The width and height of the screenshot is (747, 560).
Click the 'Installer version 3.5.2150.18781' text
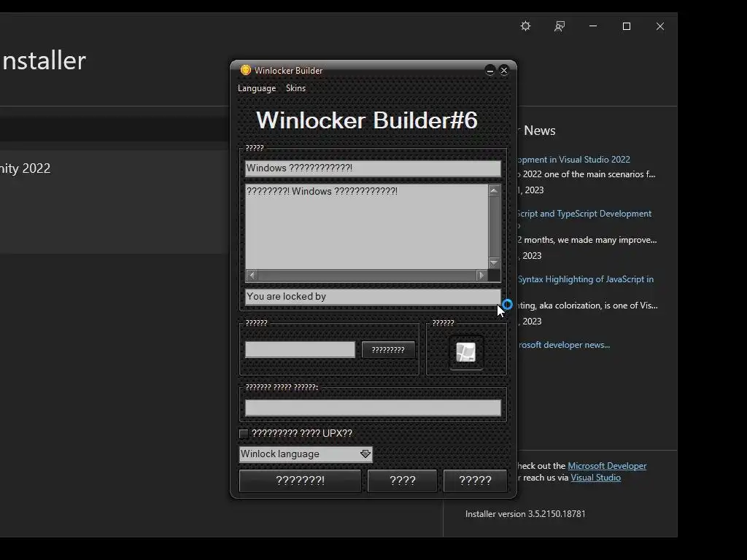525,514
